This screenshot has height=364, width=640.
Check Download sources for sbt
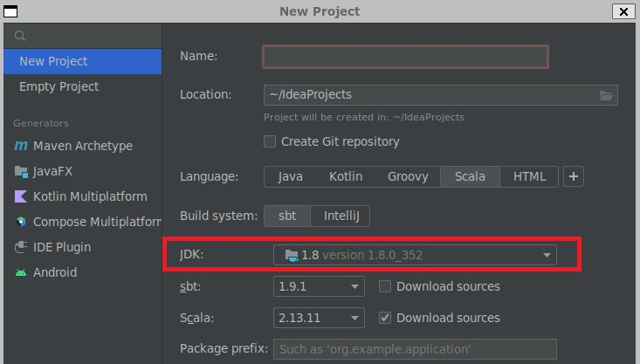click(384, 286)
